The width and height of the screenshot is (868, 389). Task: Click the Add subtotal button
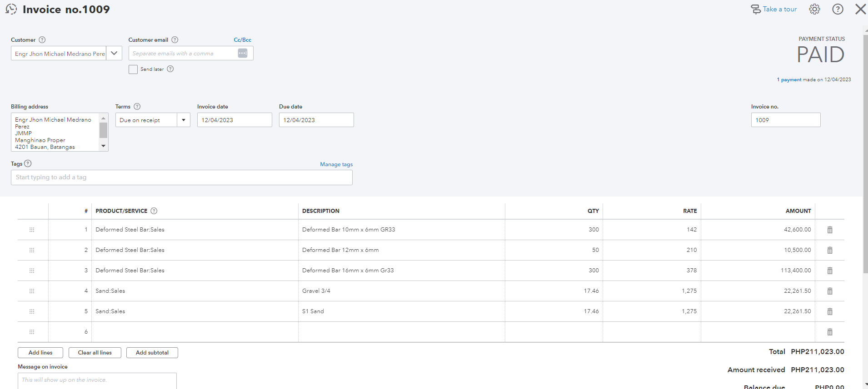[x=152, y=353]
